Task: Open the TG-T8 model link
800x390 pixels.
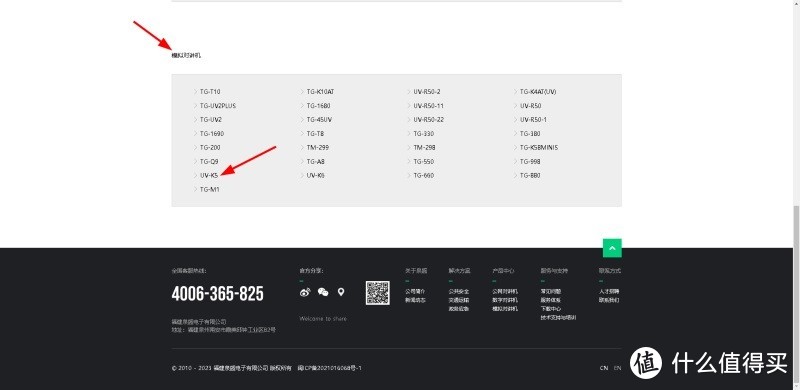Action: tap(315, 134)
